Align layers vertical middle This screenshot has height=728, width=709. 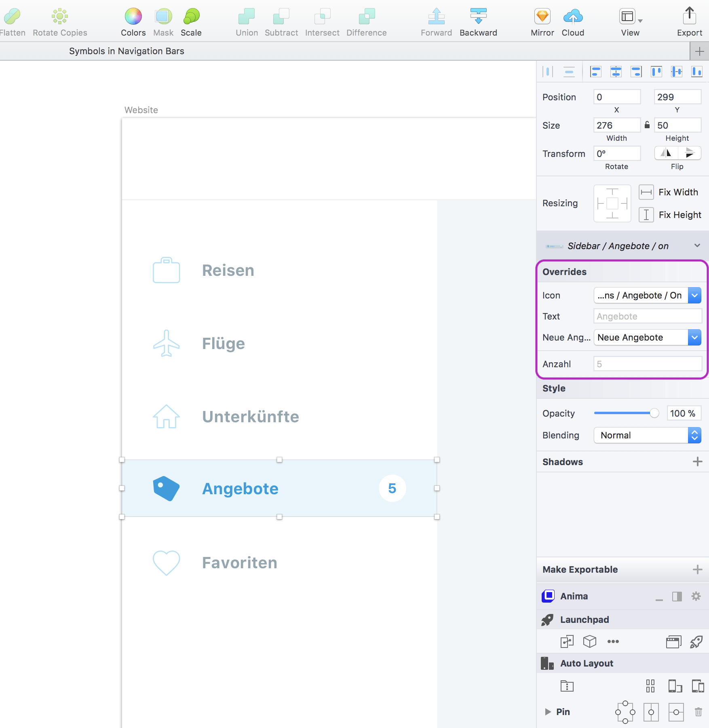[677, 72]
